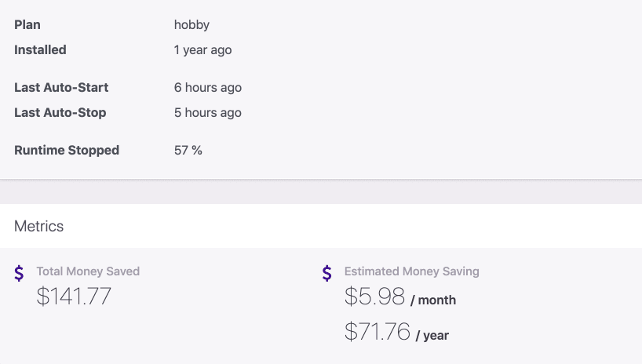Click the 5 hours ago value
642x364 pixels.
point(207,113)
